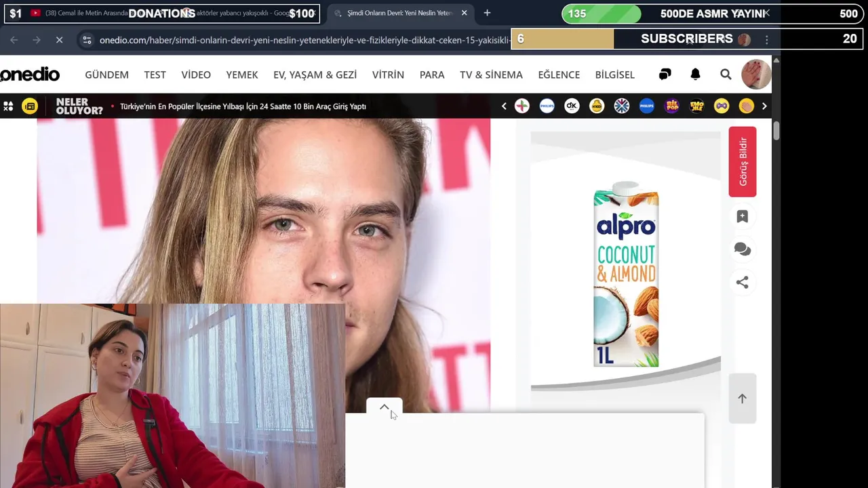Open the solid blue Philips icon
This screenshot has width=868, height=488.
[x=647, y=106]
